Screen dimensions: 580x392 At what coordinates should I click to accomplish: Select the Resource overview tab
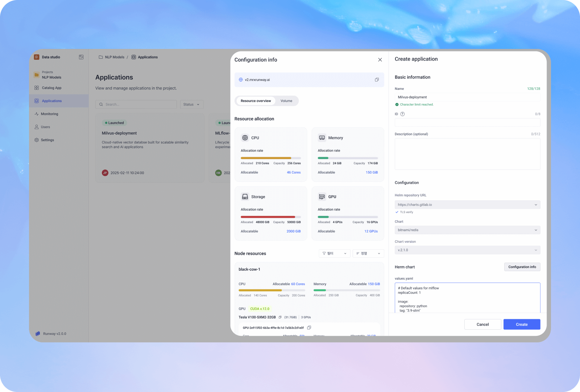pyautogui.click(x=256, y=101)
